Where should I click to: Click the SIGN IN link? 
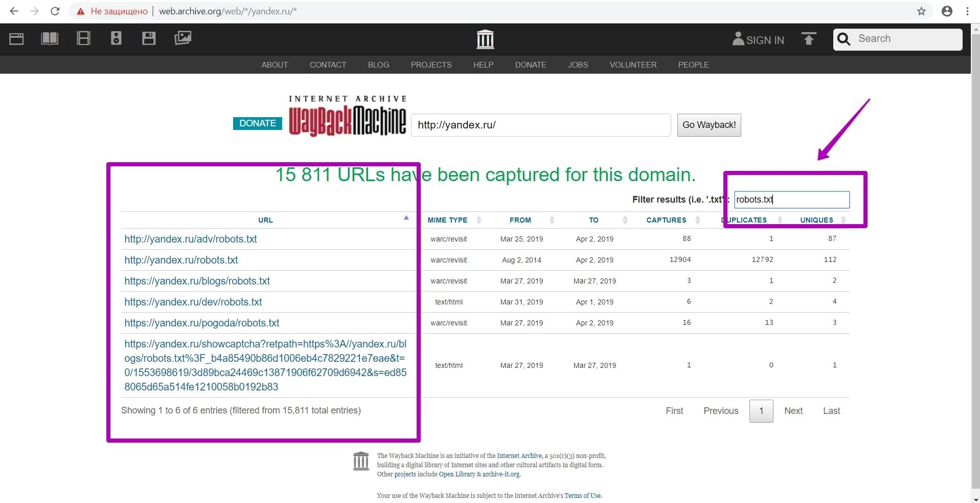[x=758, y=39]
